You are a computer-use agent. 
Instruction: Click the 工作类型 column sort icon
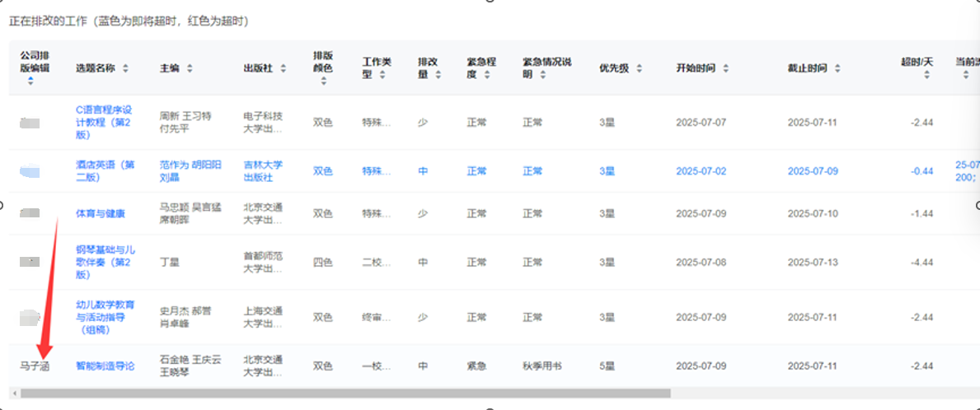coord(382,75)
